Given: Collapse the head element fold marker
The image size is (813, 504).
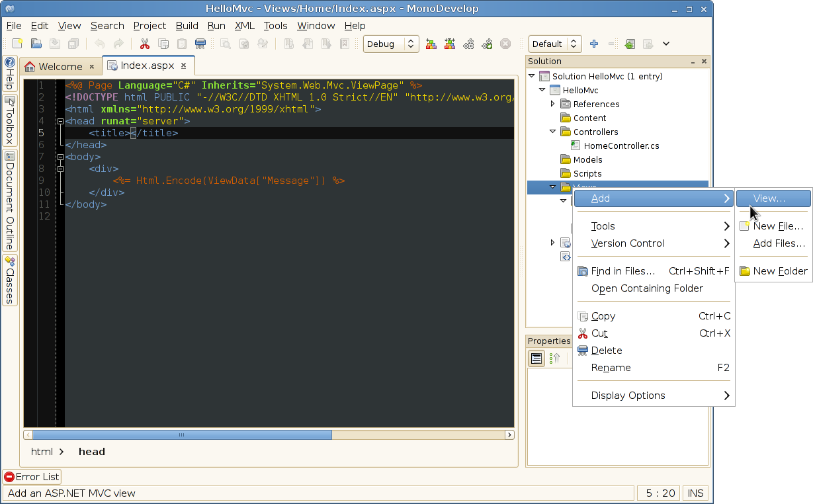Looking at the screenshot, I should coord(60,122).
